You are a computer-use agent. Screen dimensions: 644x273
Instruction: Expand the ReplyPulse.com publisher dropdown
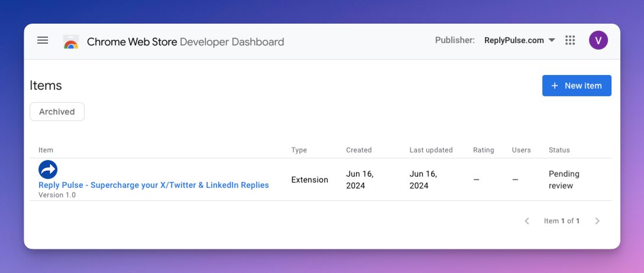(x=520, y=40)
